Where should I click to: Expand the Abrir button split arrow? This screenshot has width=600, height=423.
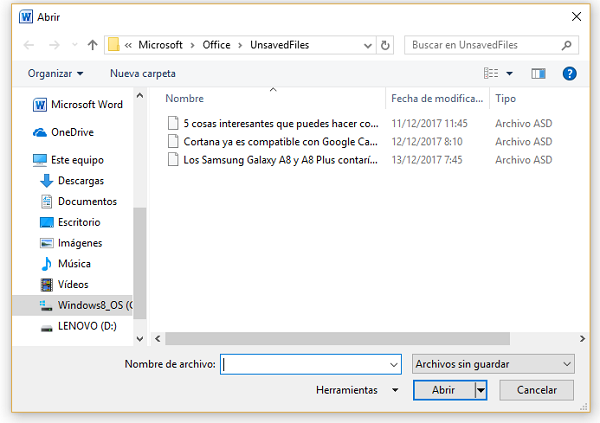pos(481,390)
